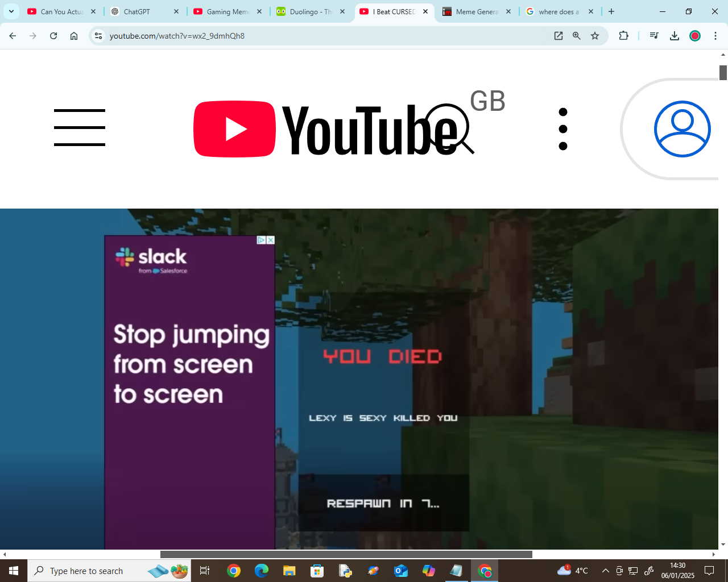Click the Sign in account avatar icon

(x=682, y=129)
